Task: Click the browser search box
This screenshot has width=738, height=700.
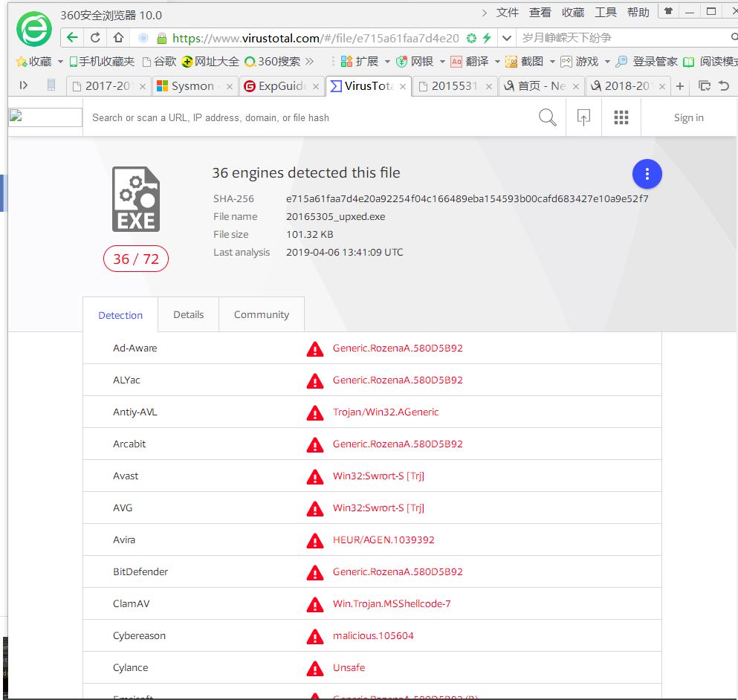Action: click(624, 38)
